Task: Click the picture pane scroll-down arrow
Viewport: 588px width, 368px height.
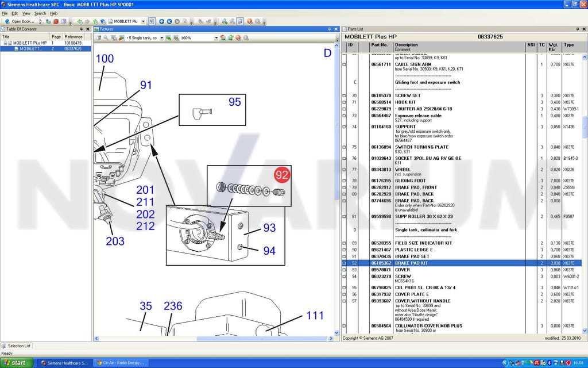Action: coord(336,333)
